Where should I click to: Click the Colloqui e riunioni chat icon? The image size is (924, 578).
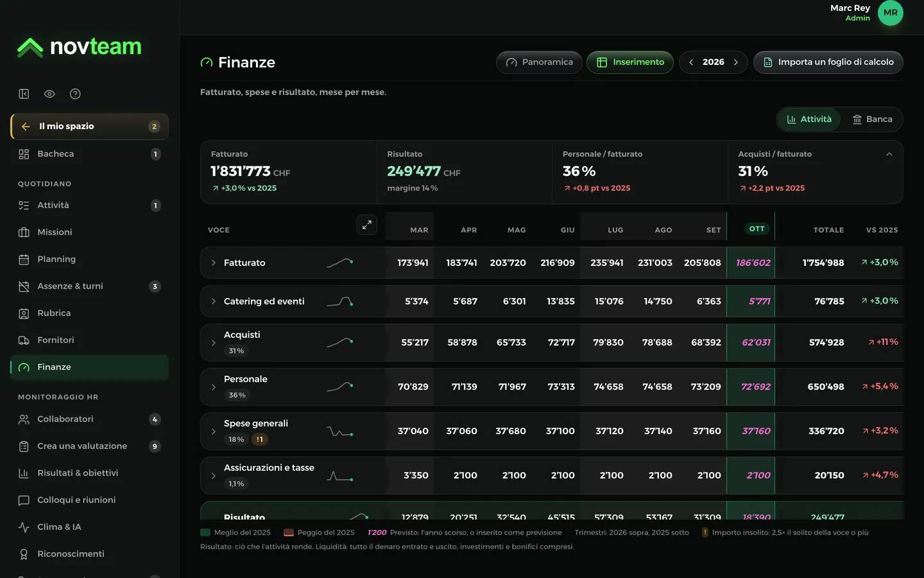coord(24,500)
